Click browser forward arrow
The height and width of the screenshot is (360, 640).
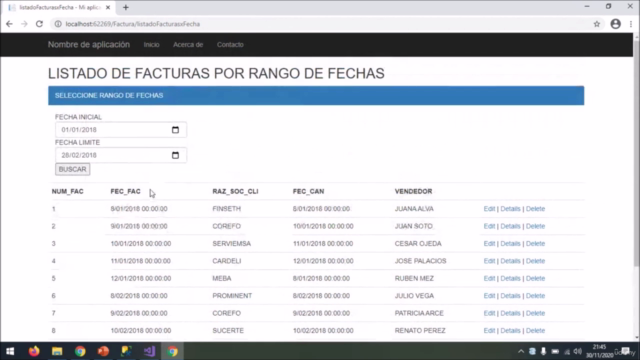(x=24, y=24)
